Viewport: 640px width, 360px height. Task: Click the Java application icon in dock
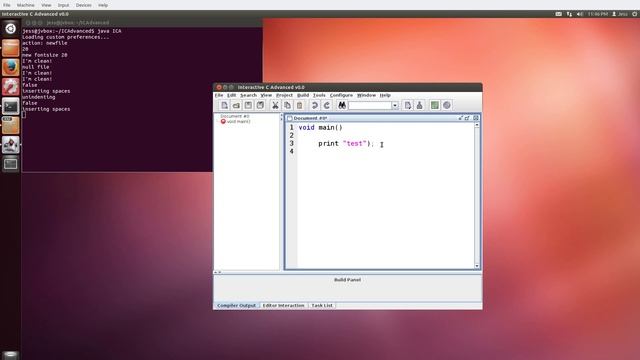(x=11, y=145)
